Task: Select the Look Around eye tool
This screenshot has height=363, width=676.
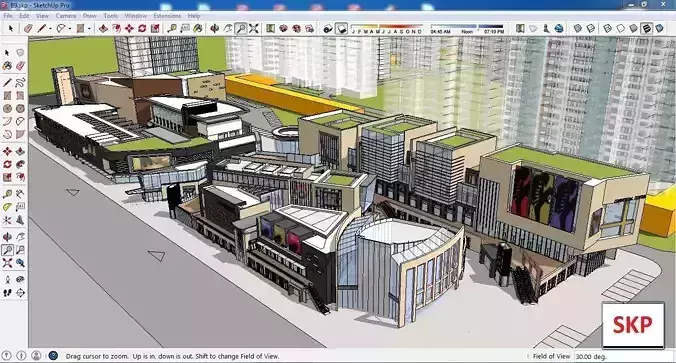Action: [x=20, y=279]
